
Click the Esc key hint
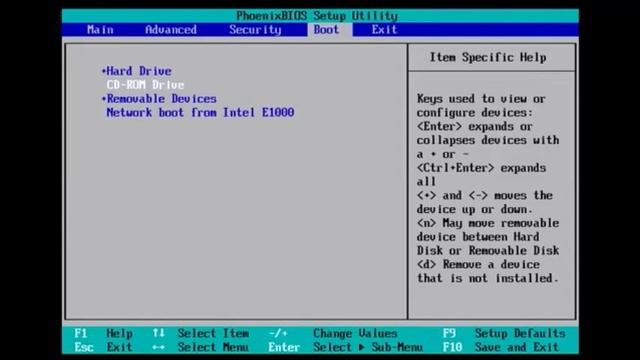click(84, 347)
